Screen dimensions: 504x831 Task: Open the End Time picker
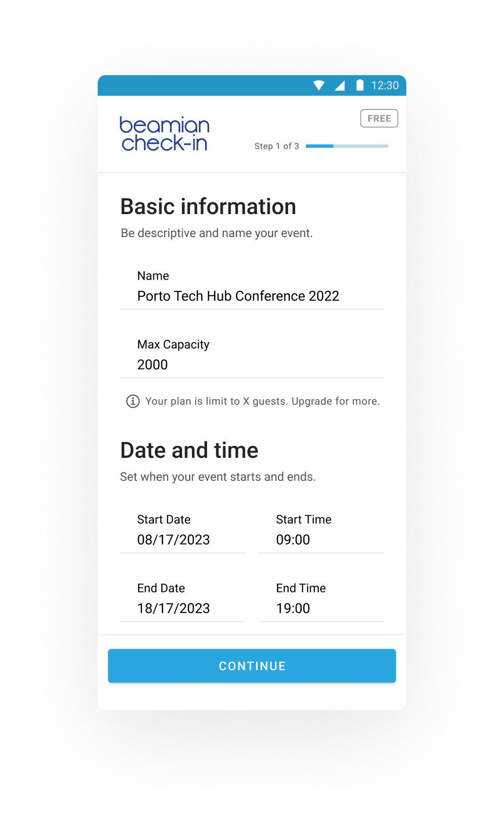(x=321, y=608)
